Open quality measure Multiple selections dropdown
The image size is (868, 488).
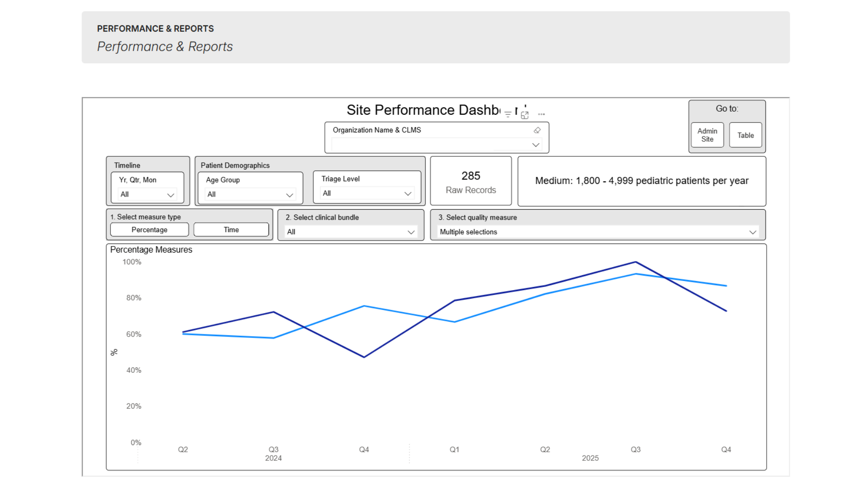coord(752,232)
